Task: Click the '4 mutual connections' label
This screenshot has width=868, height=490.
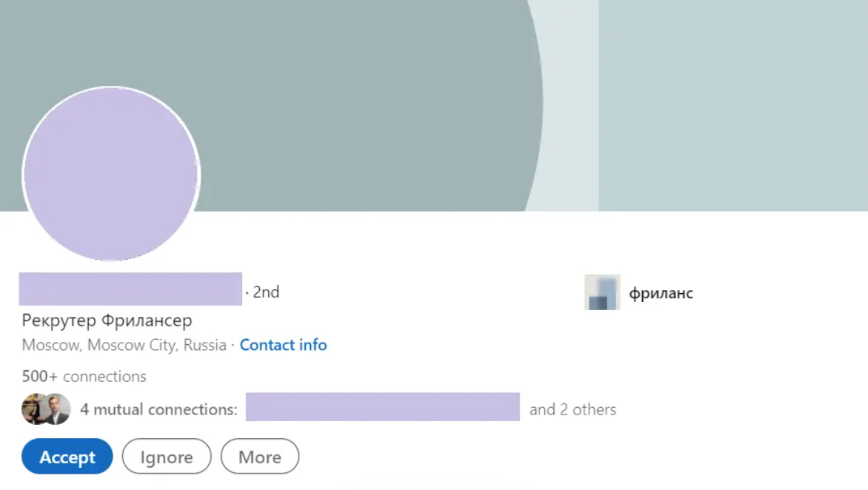Action: pyautogui.click(x=158, y=409)
